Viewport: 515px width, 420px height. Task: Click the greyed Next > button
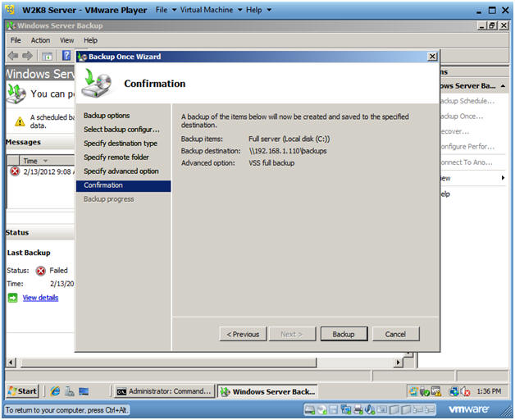coord(292,334)
